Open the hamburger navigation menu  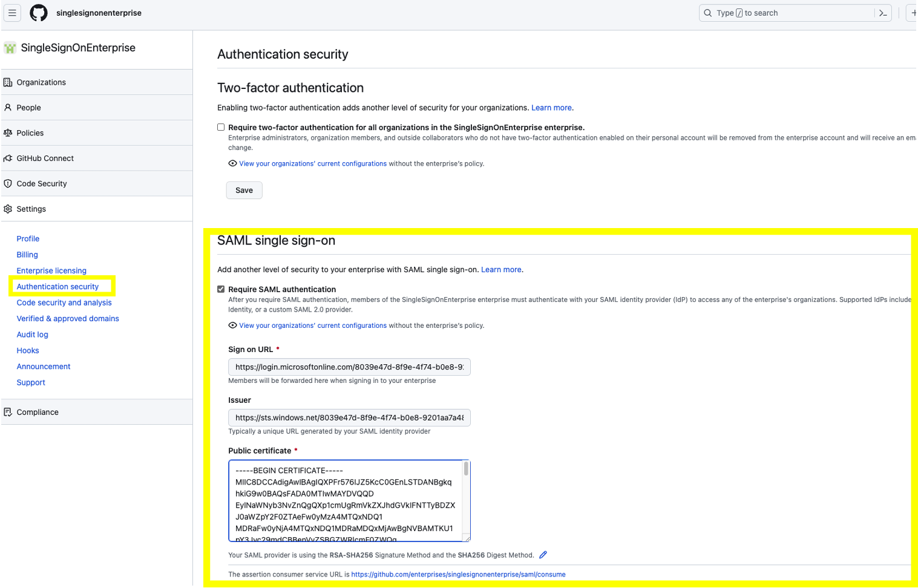12,13
